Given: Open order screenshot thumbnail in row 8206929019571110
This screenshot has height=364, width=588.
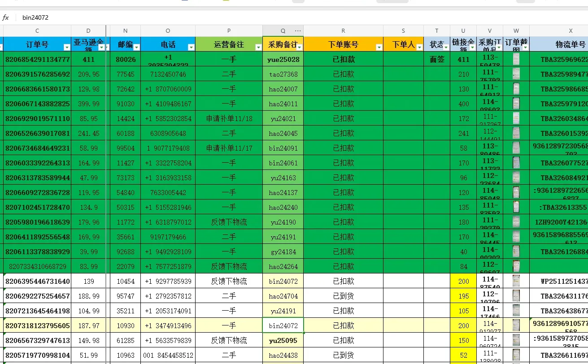Looking at the screenshot, I should [x=516, y=118].
